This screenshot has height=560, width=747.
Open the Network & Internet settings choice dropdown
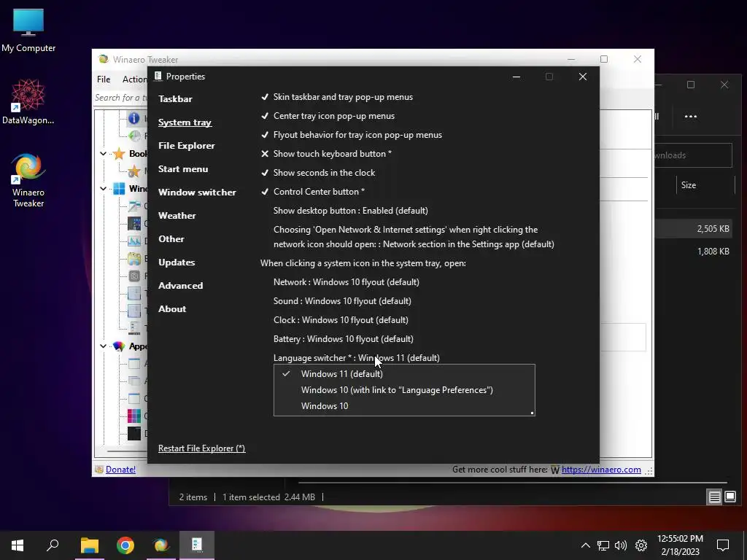tap(414, 237)
